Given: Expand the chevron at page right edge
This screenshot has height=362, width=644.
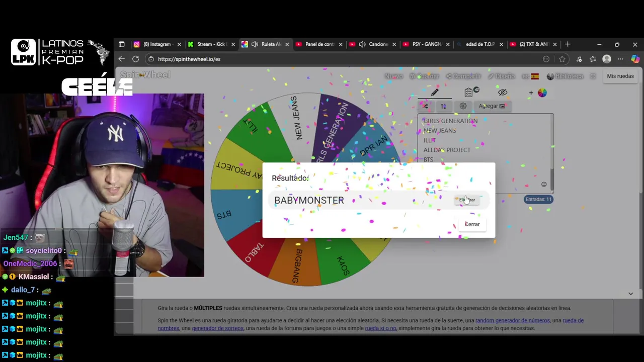Looking at the screenshot, I should tap(630, 294).
